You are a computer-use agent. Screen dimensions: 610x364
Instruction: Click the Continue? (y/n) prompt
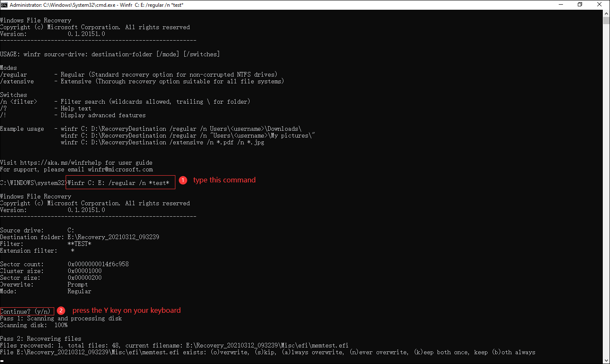(27, 312)
